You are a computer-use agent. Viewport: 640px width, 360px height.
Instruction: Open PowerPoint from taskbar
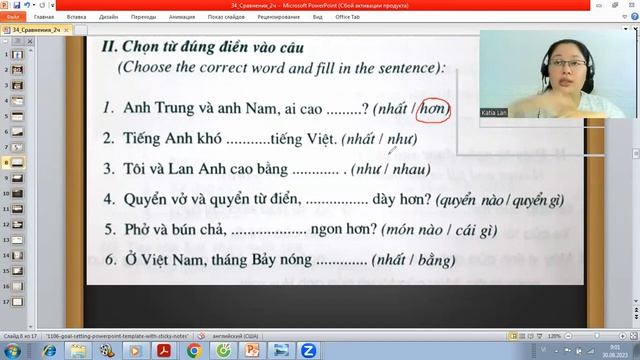coord(252,351)
